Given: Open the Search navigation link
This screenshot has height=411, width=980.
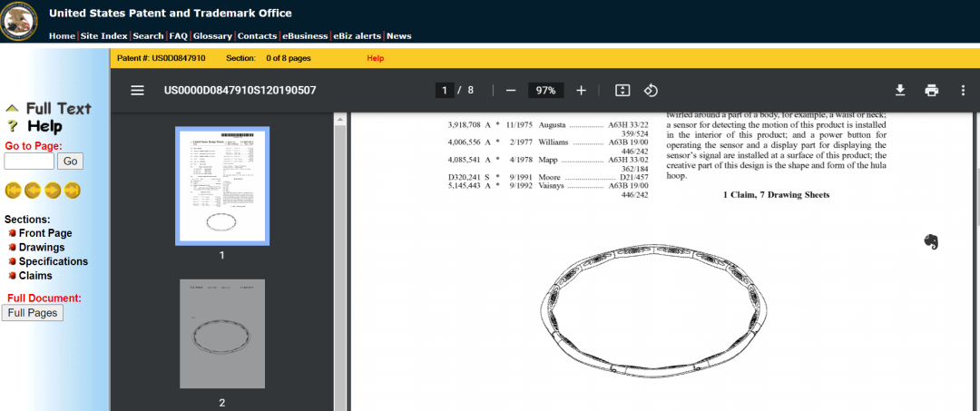Looking at the screenshot, I should pos(148,36).
